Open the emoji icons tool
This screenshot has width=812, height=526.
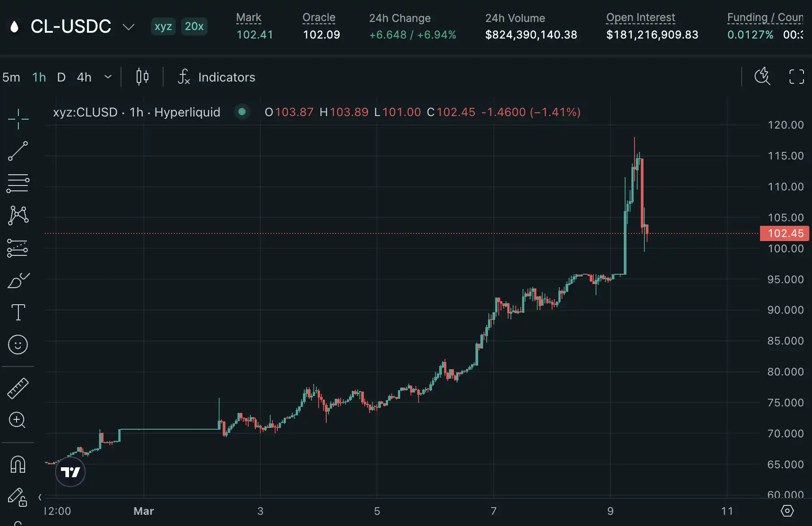coord(18,345)
